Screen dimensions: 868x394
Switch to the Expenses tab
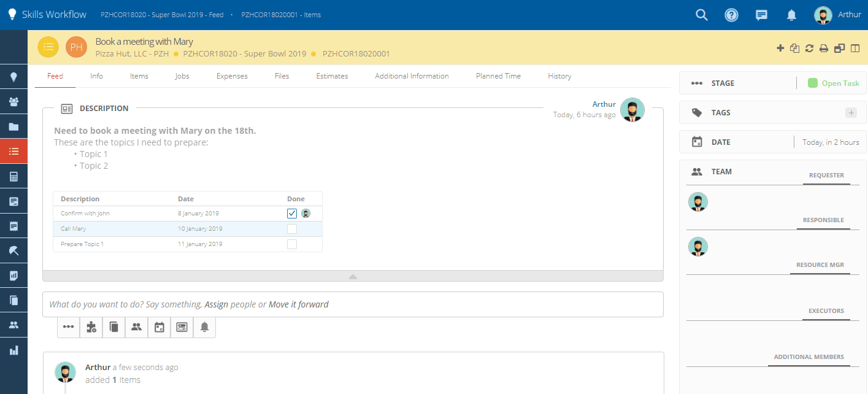(x=232, y=76)
